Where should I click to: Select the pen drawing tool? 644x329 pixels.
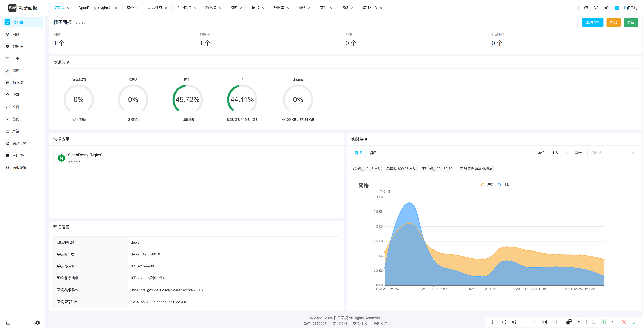coord(535,322)
